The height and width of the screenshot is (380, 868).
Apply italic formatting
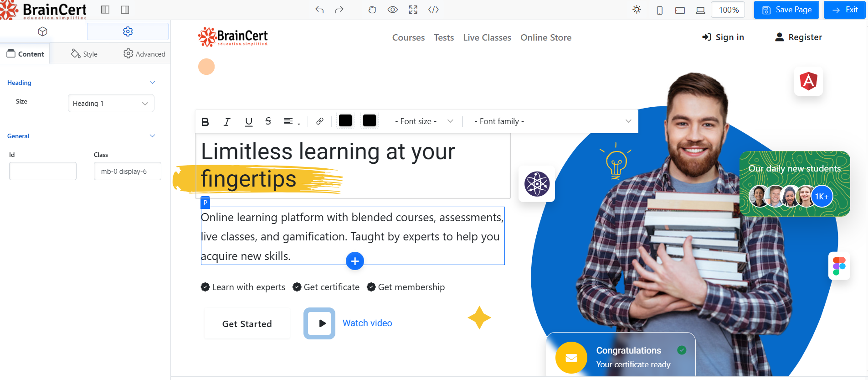click(x=226, y=122)
